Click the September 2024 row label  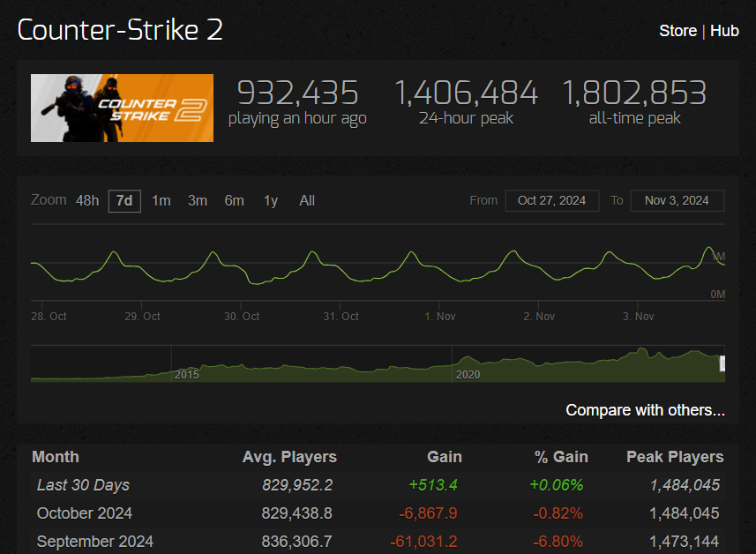point(95,542)
